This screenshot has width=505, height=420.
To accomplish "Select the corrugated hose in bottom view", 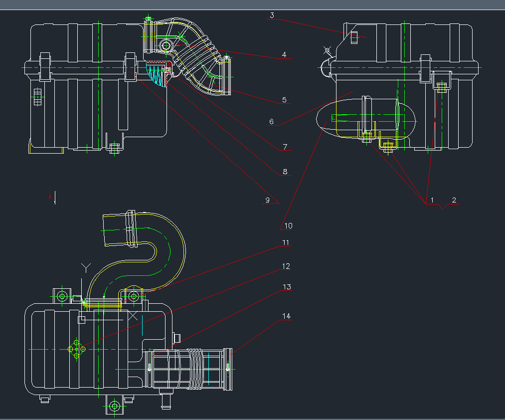I will [198, 369].
